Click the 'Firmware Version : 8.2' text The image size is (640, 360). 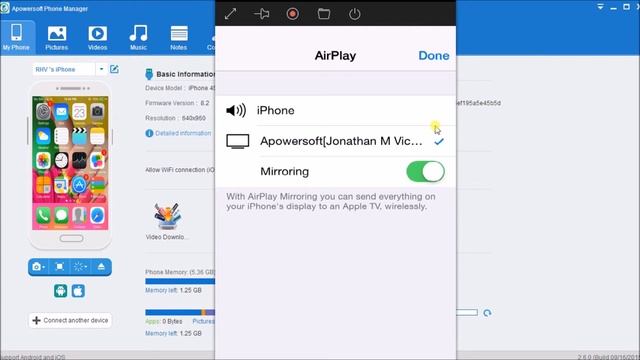point(177,103)
